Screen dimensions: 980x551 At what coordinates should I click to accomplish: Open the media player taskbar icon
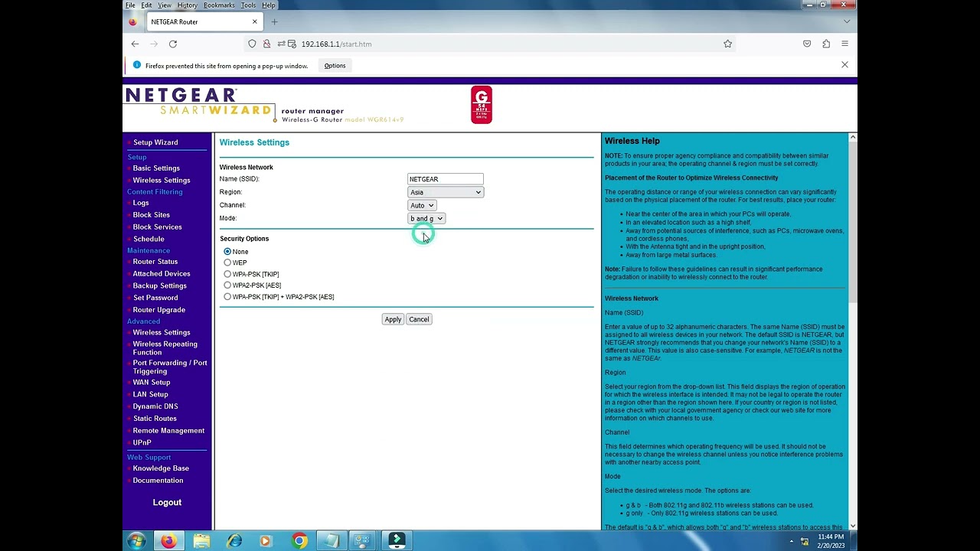point(266,541)
